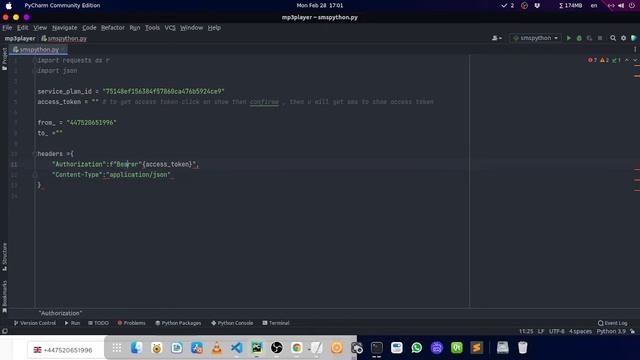Open Search Everywhere magnifier icon
The height and width of the screenshot is (360, 640).
(613, 38)
